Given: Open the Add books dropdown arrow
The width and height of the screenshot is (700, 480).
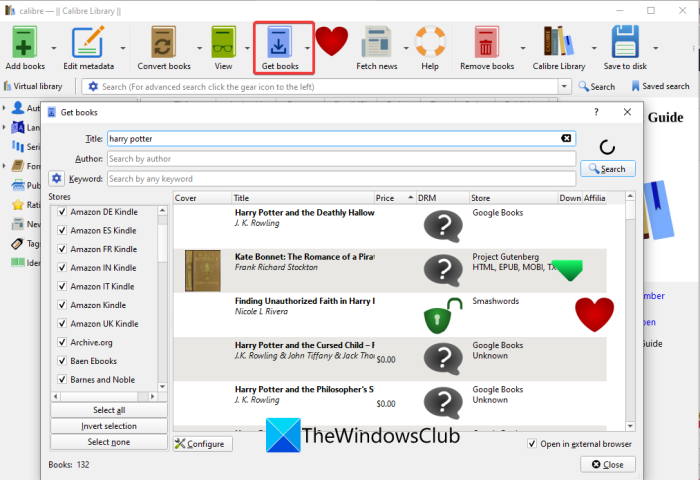Looking at the screenshot, I should [54, 48].
